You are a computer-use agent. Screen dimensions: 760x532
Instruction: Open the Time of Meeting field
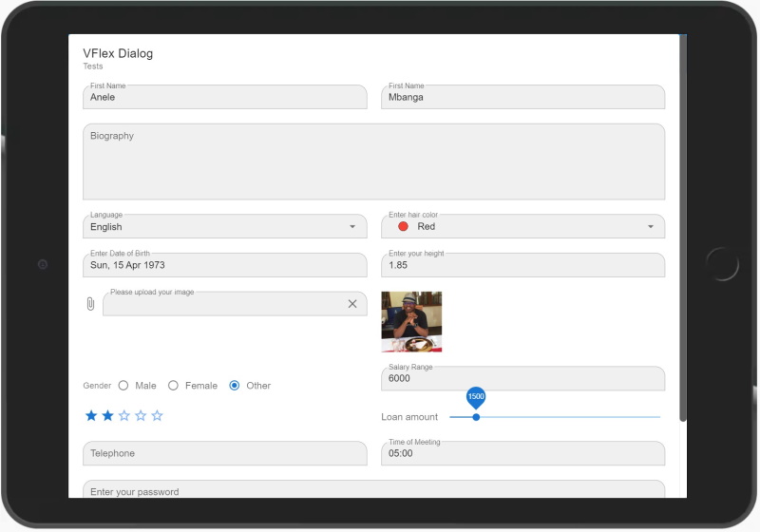(523, 453)
